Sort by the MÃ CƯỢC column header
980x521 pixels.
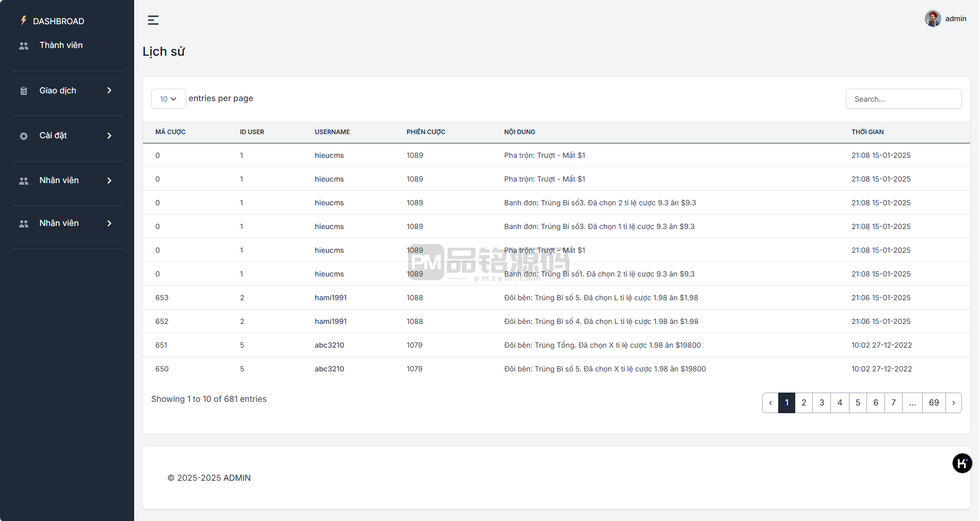[x=170, y=132]
